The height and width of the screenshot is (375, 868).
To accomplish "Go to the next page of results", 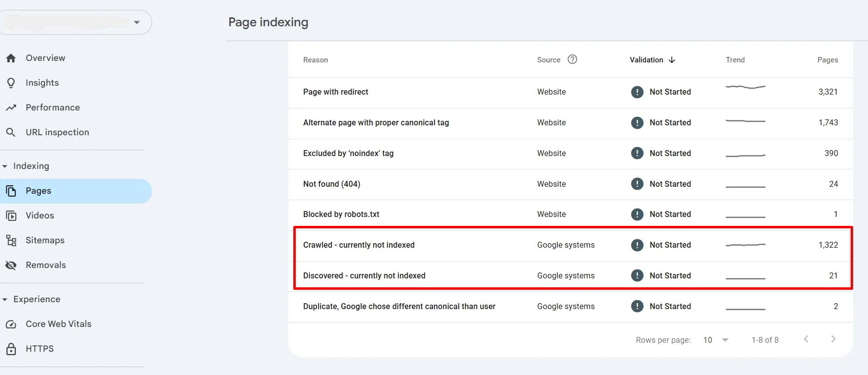I will pyautogui.click(x=833, y=339).
